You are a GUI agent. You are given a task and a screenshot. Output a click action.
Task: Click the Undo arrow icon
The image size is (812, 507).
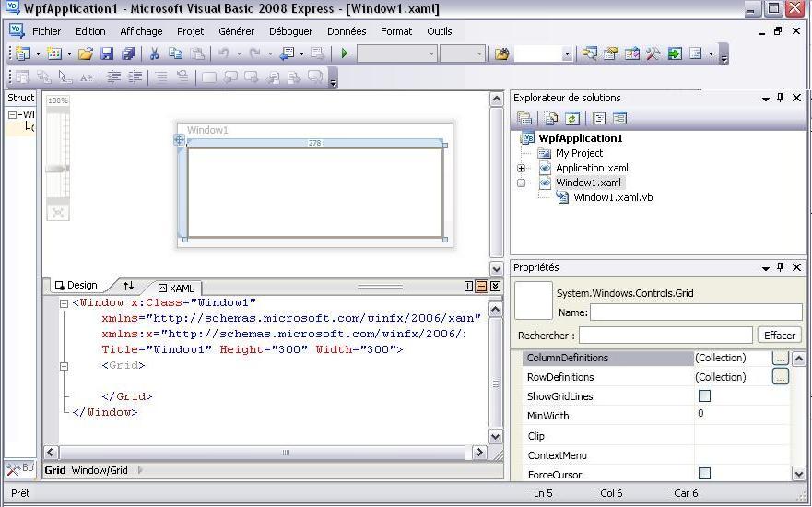coord(223,53)
